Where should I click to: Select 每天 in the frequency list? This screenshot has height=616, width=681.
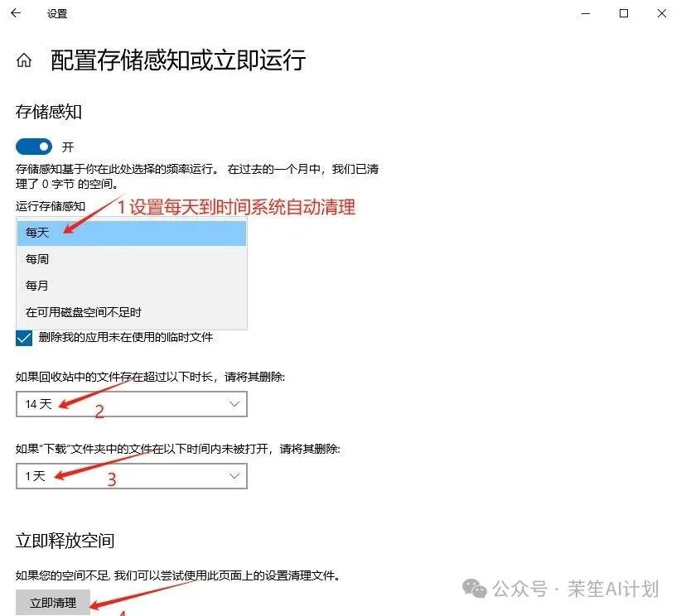(x=132, y=233)
